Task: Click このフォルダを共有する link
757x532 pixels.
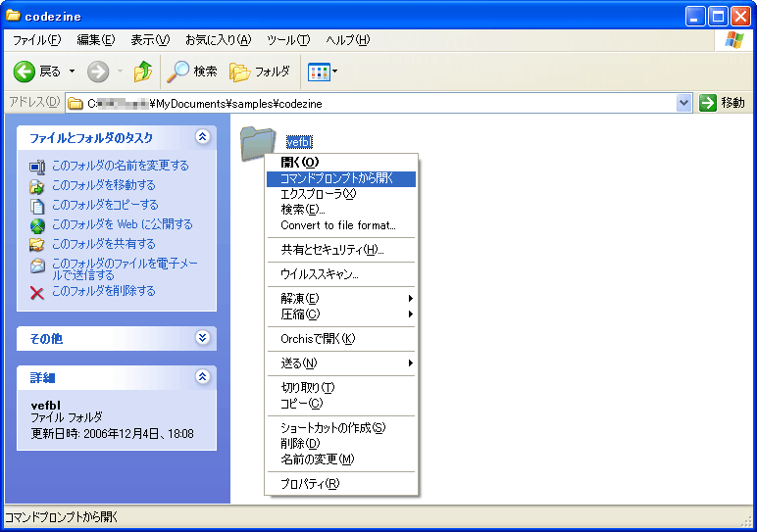Action: pyautogui.click(x=104, y=244)
